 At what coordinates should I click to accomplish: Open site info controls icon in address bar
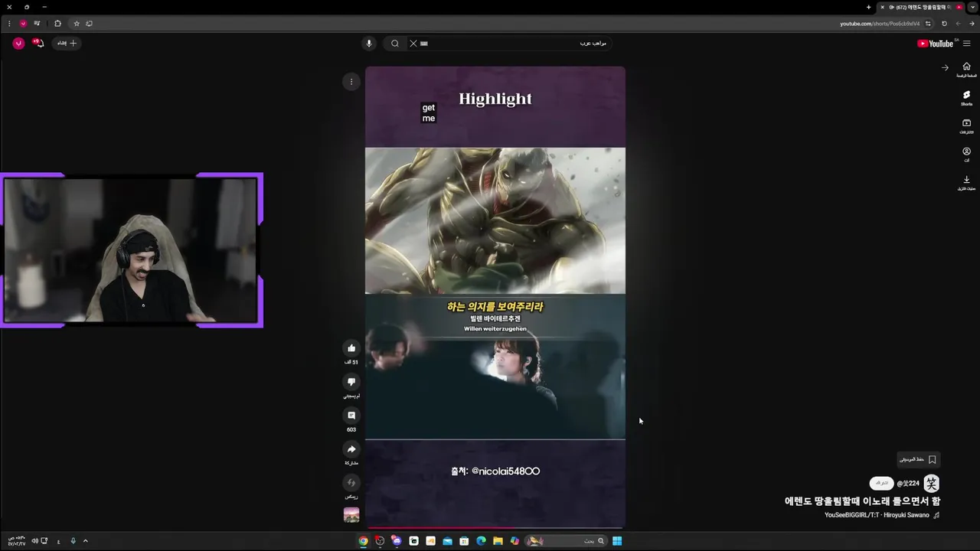point(928,24)
